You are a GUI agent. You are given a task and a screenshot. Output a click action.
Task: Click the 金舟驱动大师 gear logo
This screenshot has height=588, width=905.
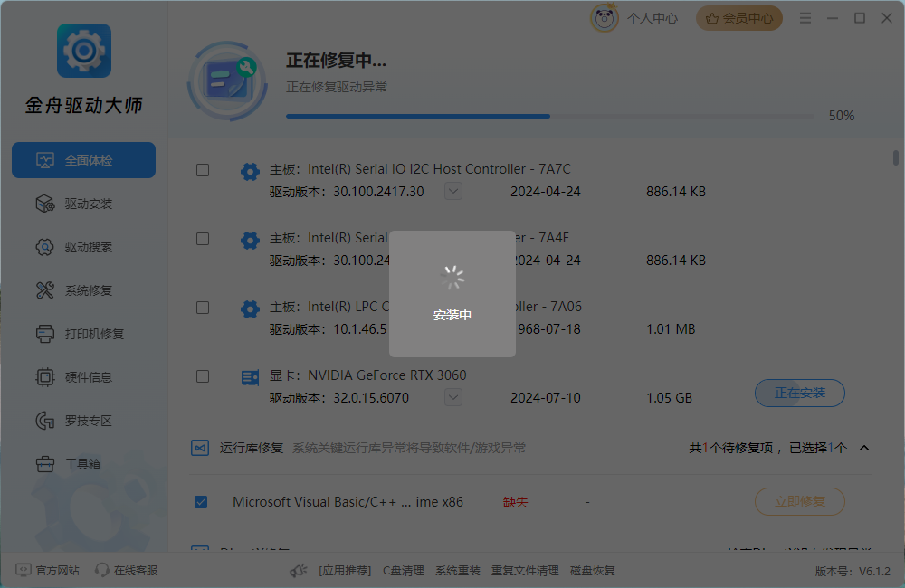(83, 51)
